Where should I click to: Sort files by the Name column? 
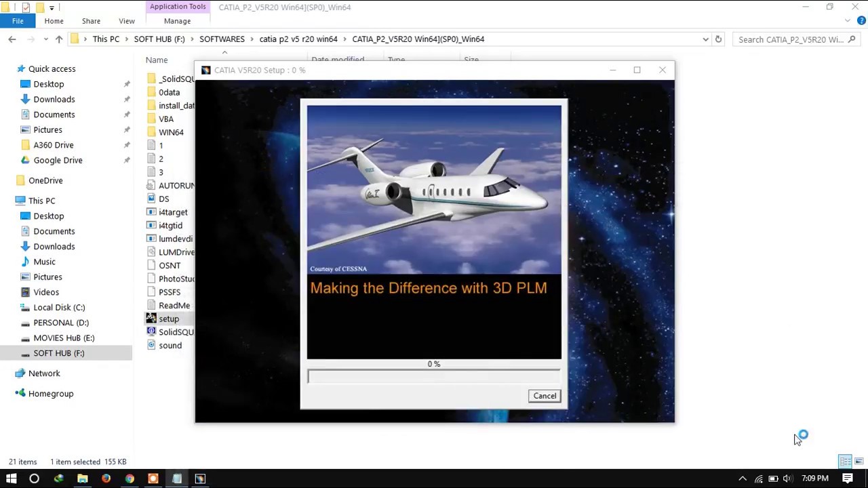(157, 60)
